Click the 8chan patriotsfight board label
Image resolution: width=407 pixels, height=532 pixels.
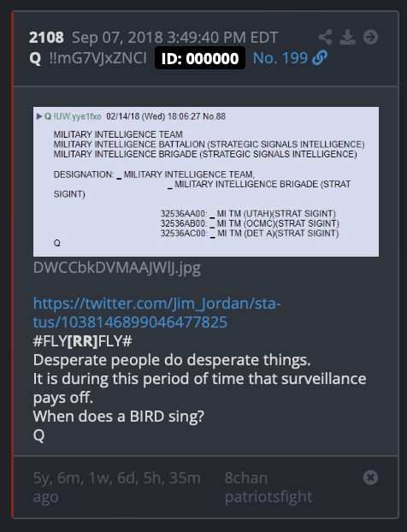[268, 488]
